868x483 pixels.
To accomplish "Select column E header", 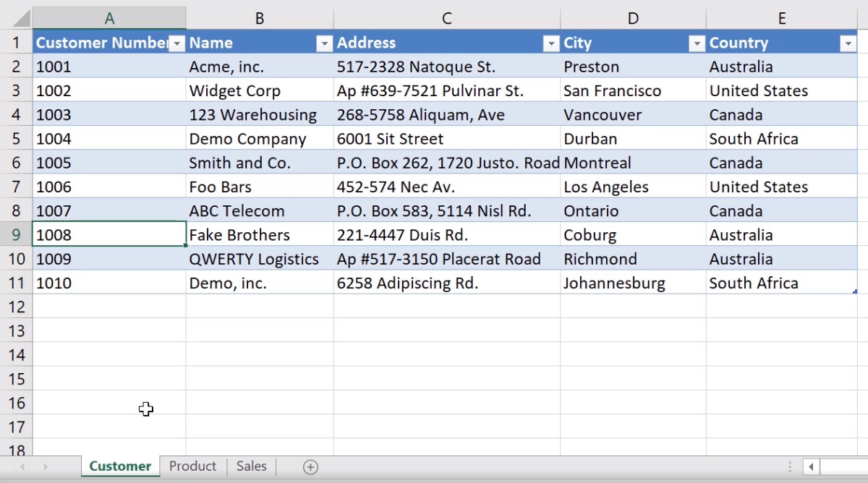I will (782, 18).
